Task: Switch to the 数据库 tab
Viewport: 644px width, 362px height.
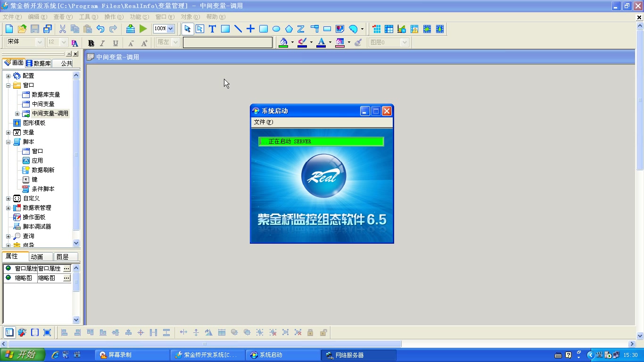Action: (38, 63)
